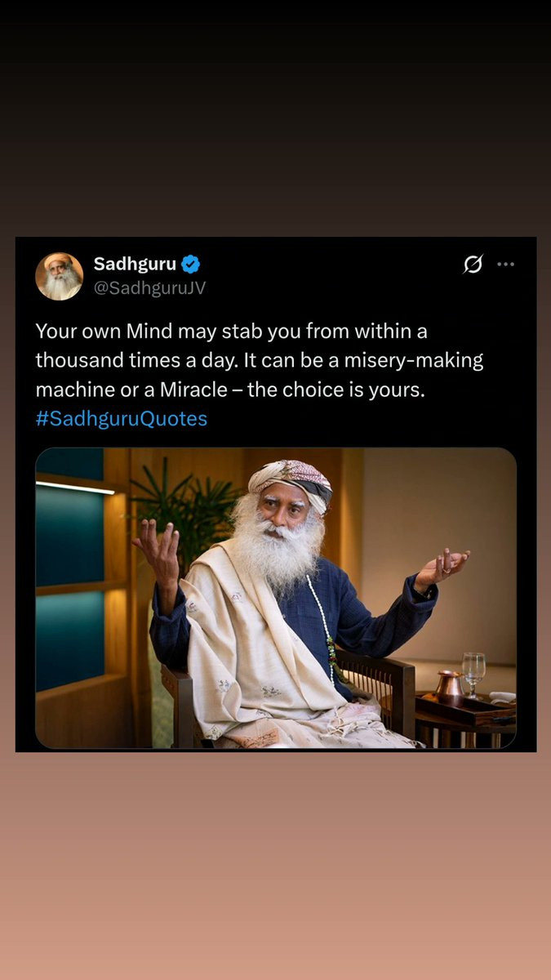
Task: Click the blue verified badge
Action: pyautogui.click(x=191, y=264)
